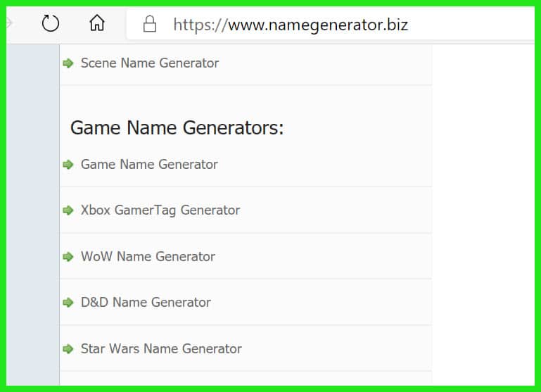Open the WoW Name Generator link
This screenshot has height=392, width=541.
(x=148, y=257)
